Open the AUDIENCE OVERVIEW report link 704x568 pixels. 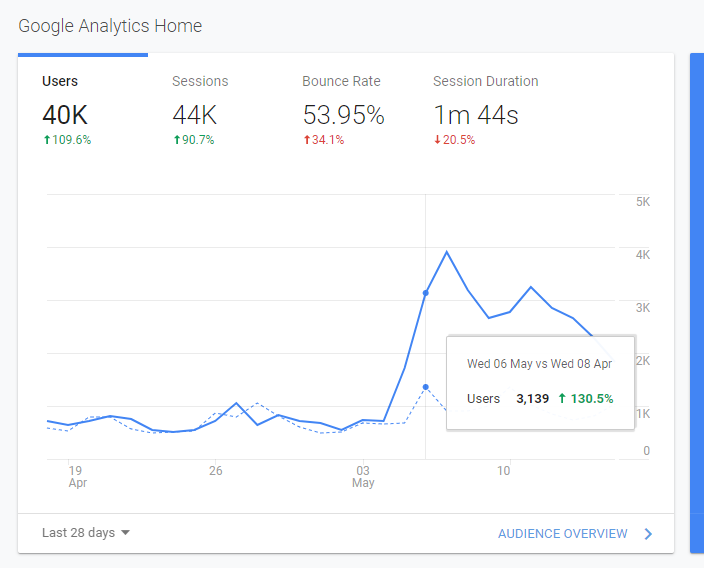tap(563, 533)
